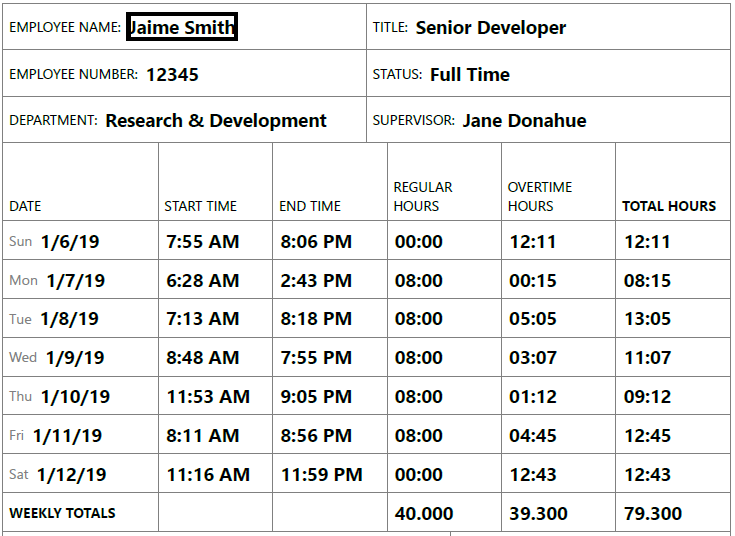Select Wednesday's overtime hours 03:07
735x536 pixels.
(532, 358)
